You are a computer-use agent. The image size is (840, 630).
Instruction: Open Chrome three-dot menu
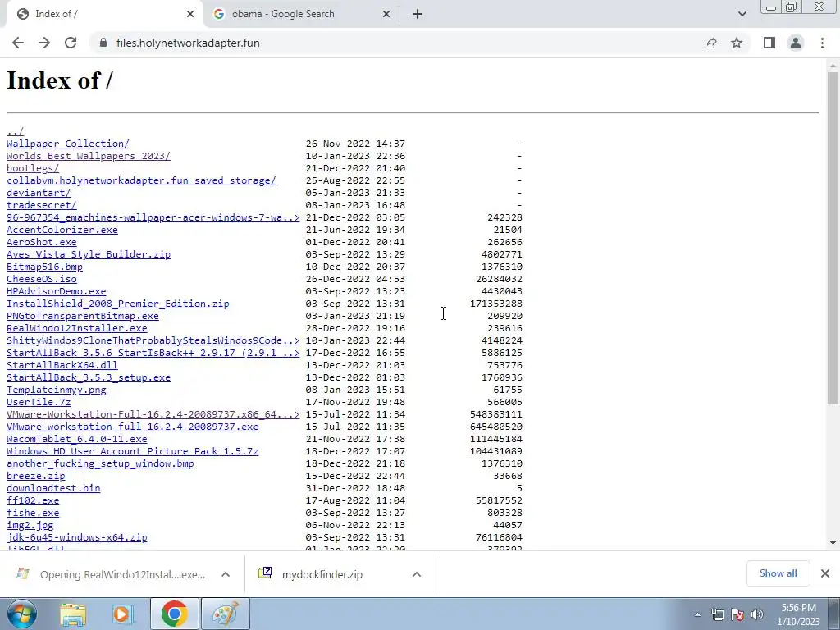point(822,43)
